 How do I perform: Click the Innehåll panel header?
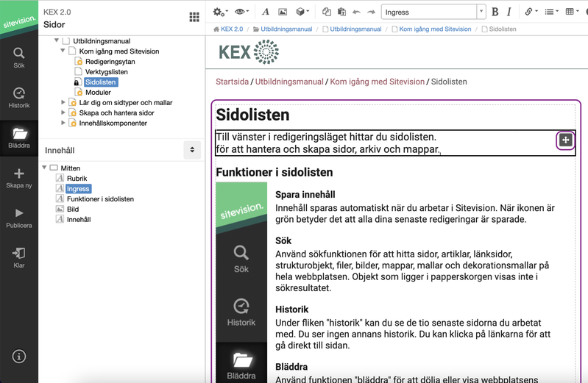coord(60,150)
